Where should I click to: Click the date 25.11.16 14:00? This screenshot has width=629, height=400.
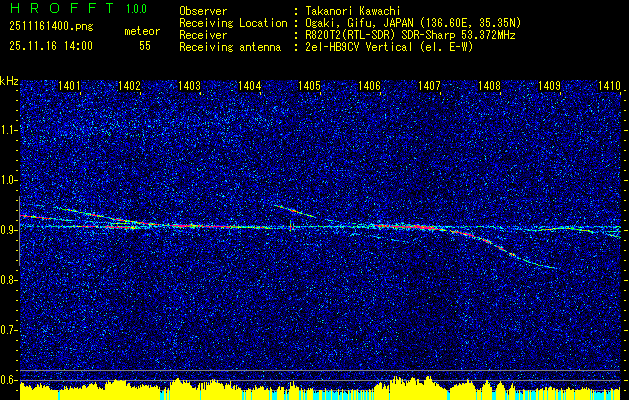51,46
